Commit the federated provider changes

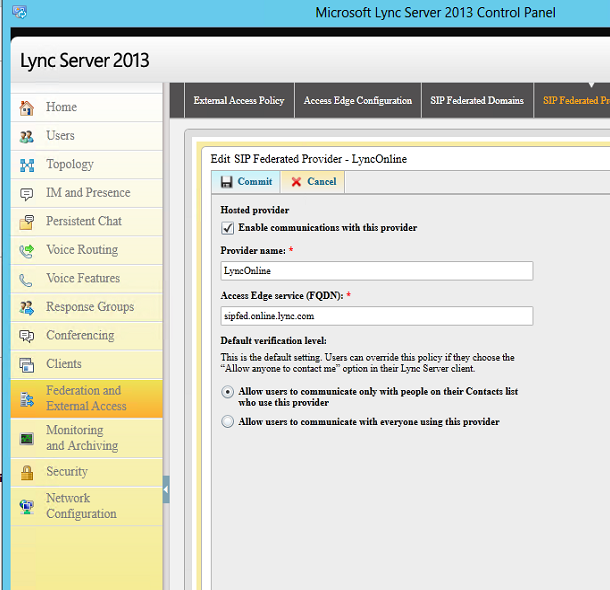[246, 182]
